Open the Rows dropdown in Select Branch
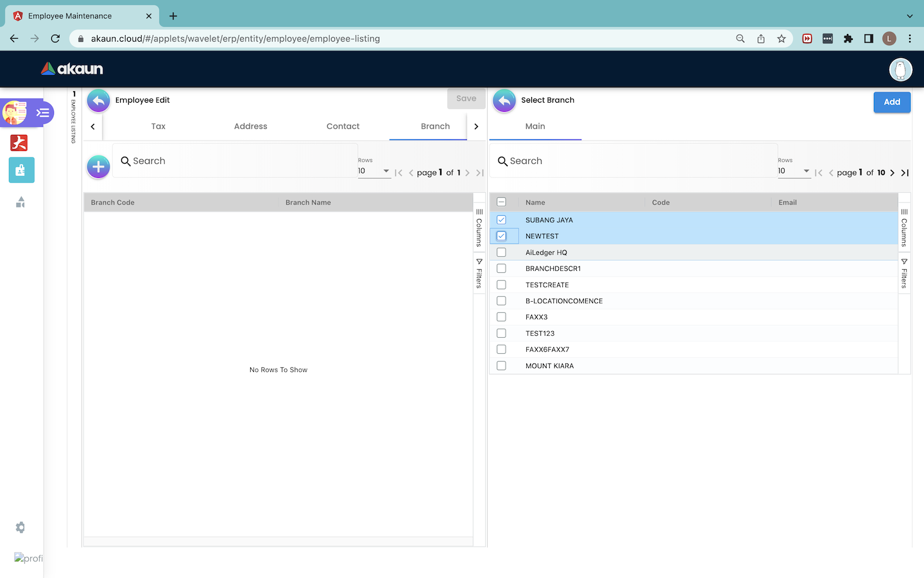924x578 pixels. [x=794, y=171]
